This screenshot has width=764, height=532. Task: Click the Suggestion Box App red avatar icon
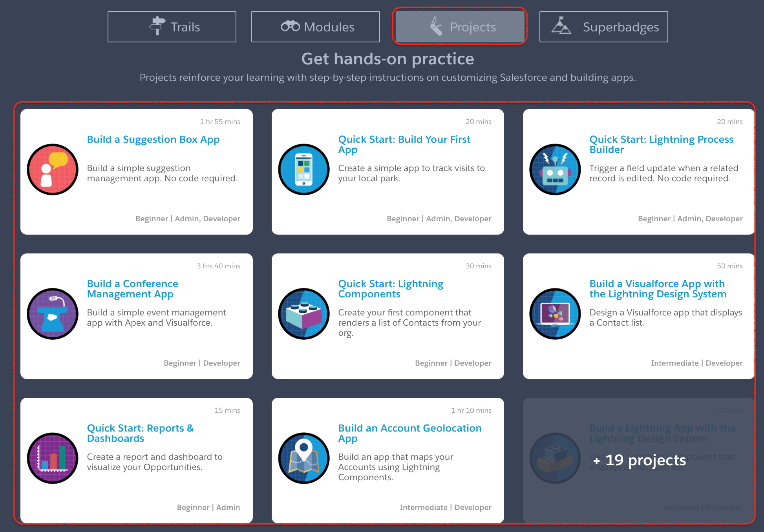coord(52,169)
